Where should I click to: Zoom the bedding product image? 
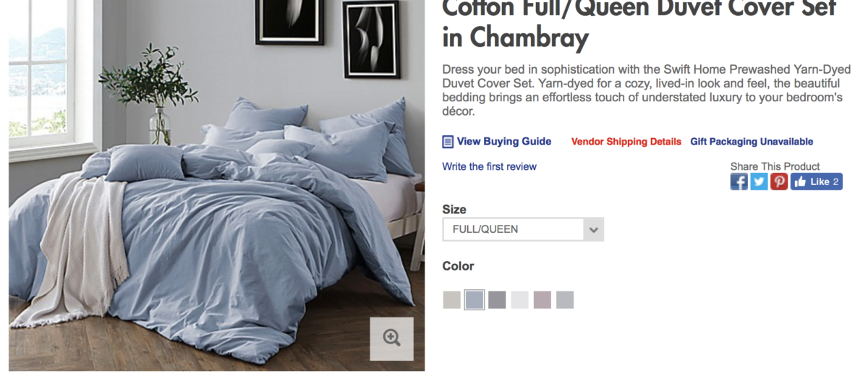pos(392,338)
